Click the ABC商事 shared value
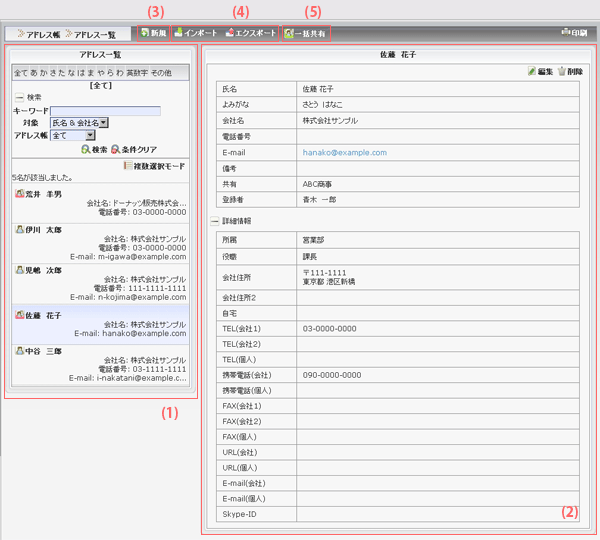Screen dimensions: 600x540 [x=317, y=184]
